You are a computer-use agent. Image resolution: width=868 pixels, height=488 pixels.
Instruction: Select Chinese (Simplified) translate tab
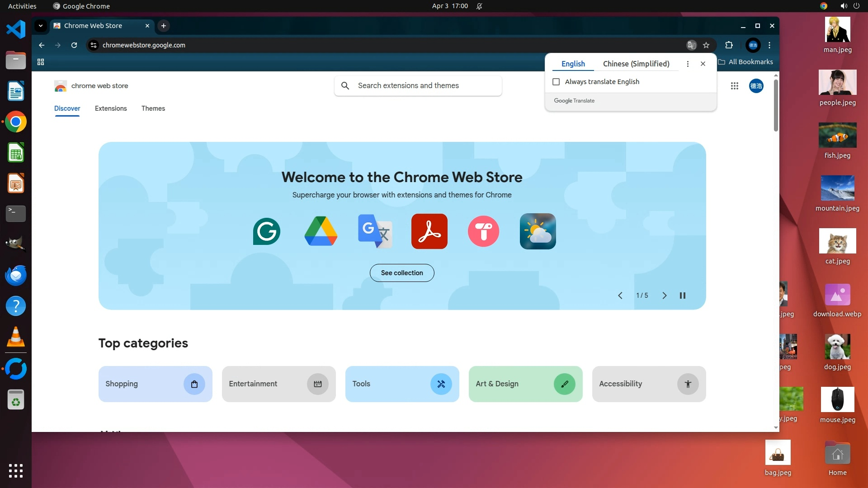point(636,64)
